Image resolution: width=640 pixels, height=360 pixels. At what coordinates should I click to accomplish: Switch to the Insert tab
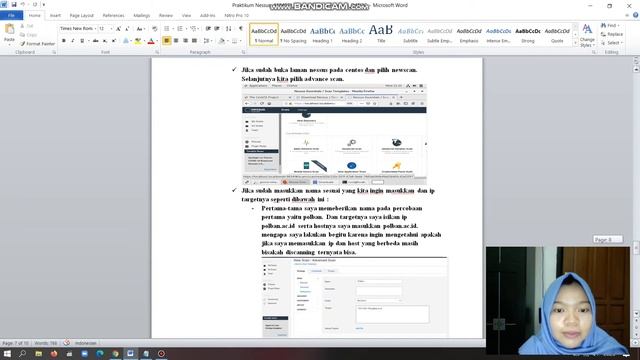click(55, 16)
